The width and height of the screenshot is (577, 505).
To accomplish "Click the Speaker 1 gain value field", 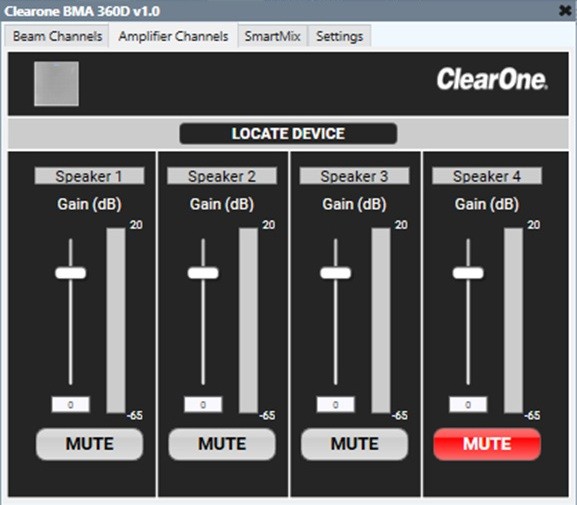I will point(70,405).
